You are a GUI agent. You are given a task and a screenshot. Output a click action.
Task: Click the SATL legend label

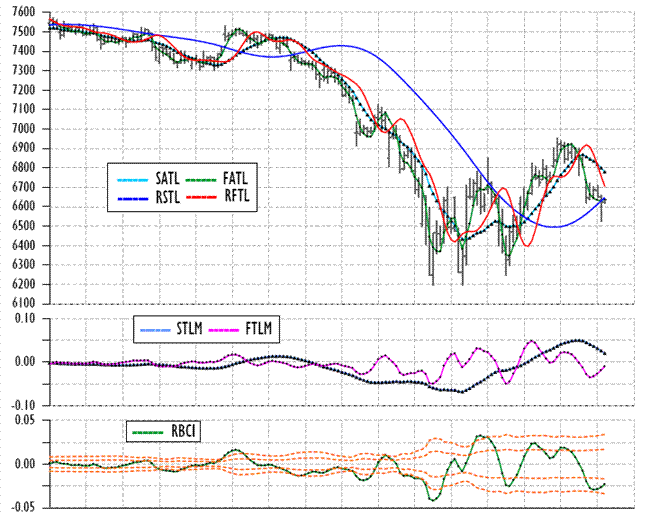(167, 179)
